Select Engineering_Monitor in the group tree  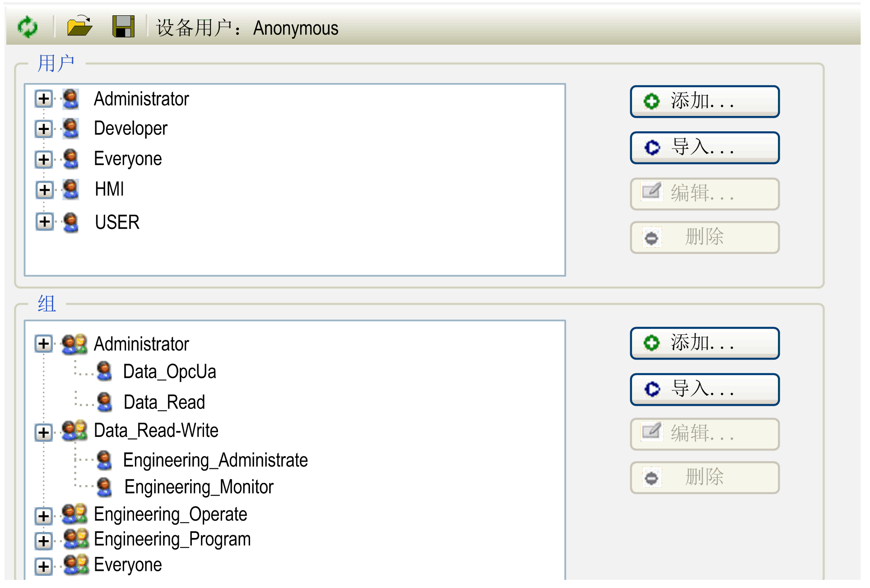199,487
